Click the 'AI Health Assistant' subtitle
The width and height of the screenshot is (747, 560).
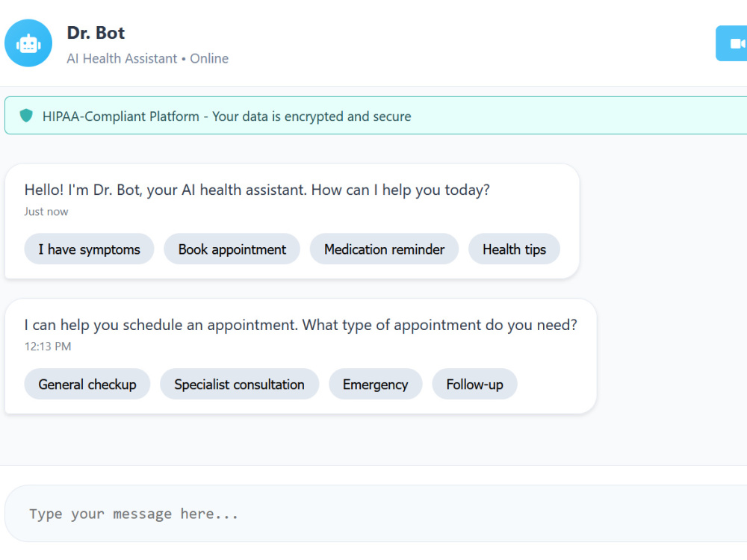pos(122,58)
